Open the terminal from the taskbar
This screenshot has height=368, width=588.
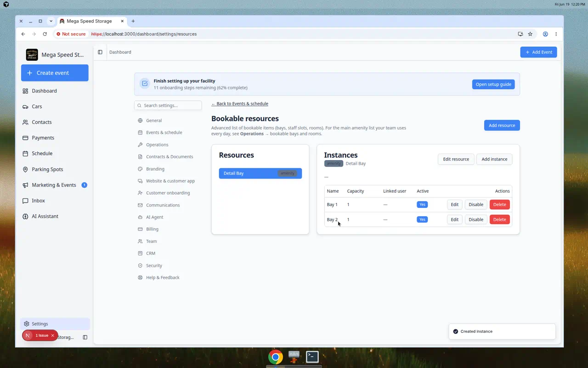[x=312, y=356]
